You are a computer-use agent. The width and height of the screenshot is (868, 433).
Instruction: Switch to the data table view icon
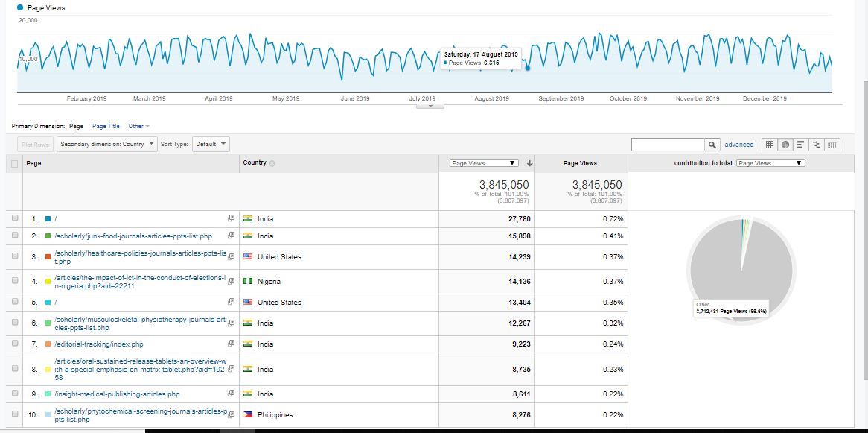tap(770, 145)
